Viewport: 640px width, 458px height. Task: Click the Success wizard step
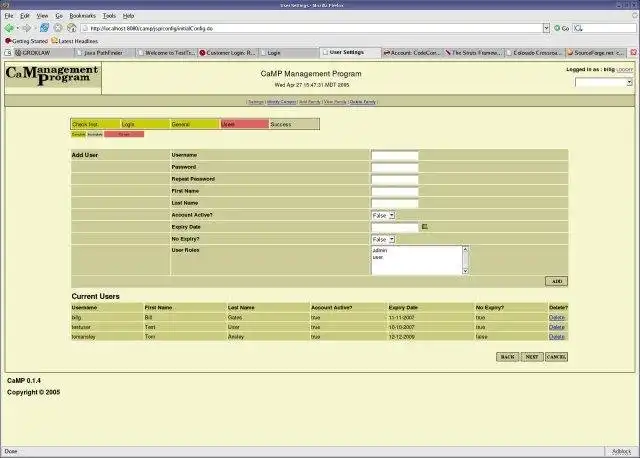click(x=294, y=124)
